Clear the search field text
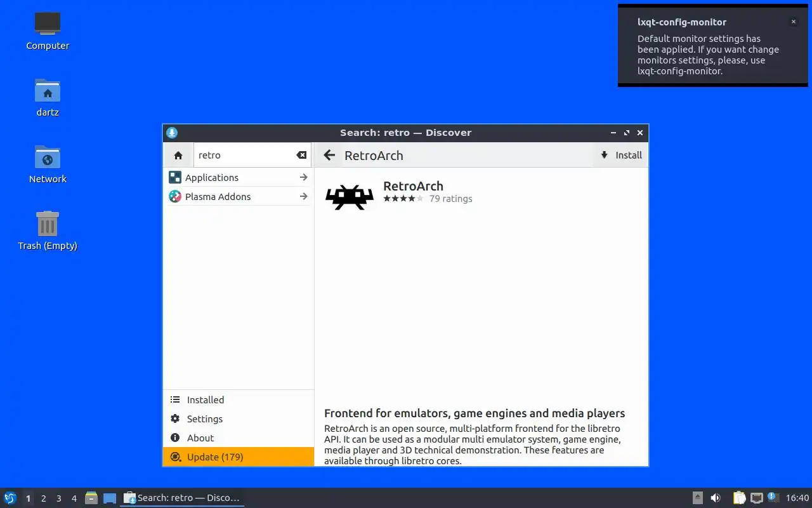 (301, 155)
